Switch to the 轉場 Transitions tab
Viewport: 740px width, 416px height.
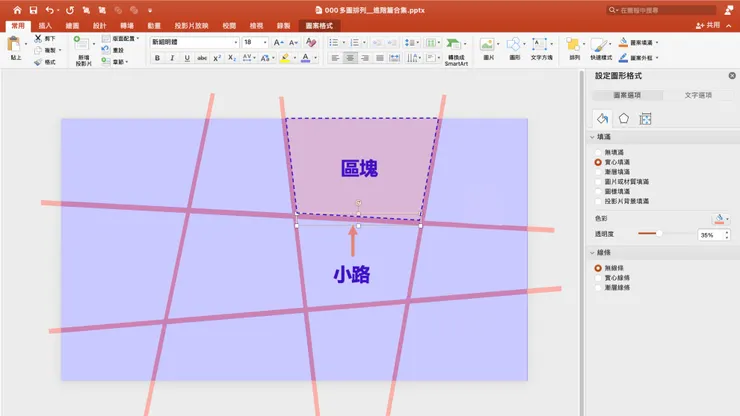click(x=127, y=26)
